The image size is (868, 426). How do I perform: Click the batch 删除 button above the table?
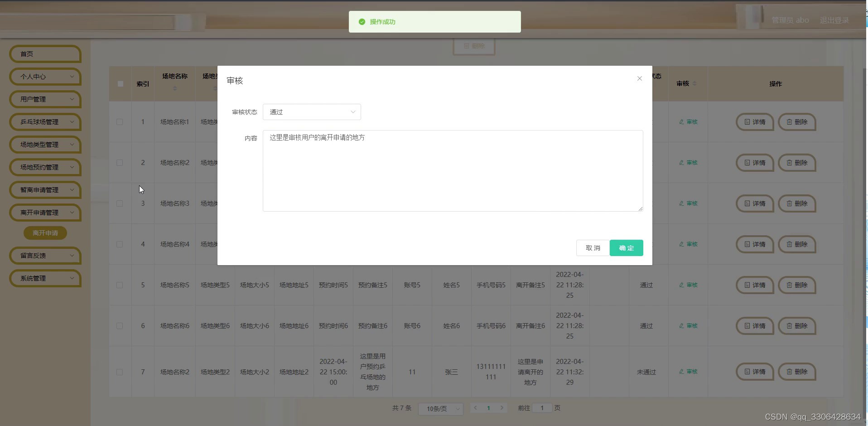474,46
